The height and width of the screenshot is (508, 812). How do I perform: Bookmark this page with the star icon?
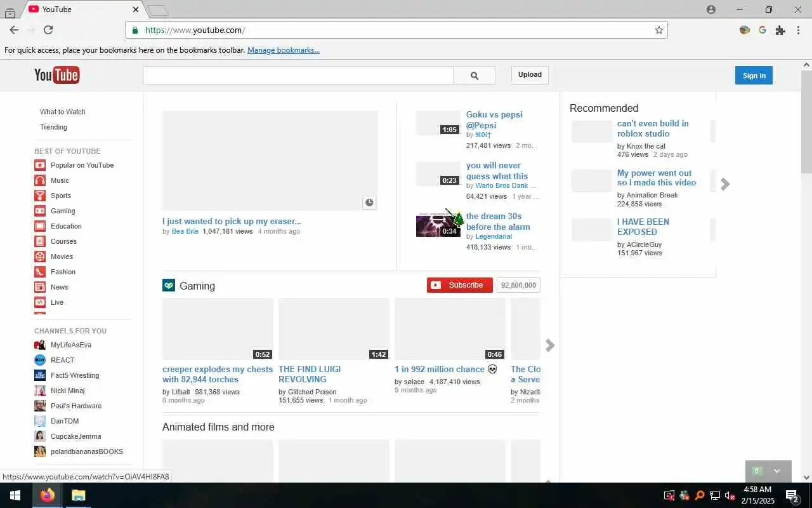tap(658, 30)
